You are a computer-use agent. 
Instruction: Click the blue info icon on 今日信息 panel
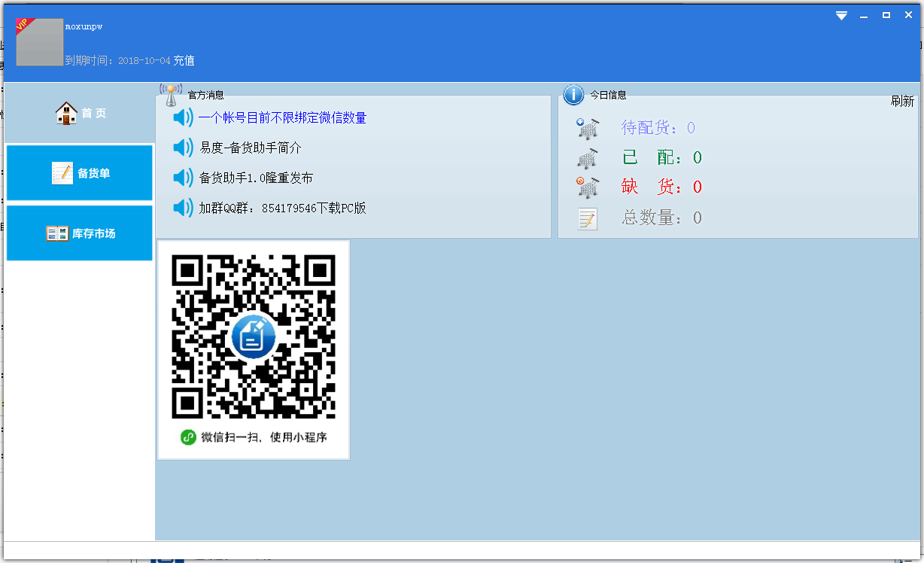pyautogui.click(x=574, y=94)
